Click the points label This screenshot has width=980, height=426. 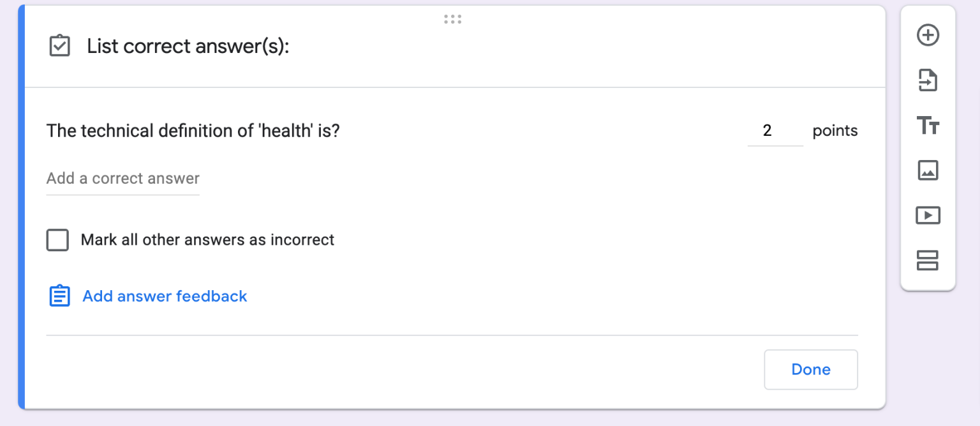pos(835,131)
